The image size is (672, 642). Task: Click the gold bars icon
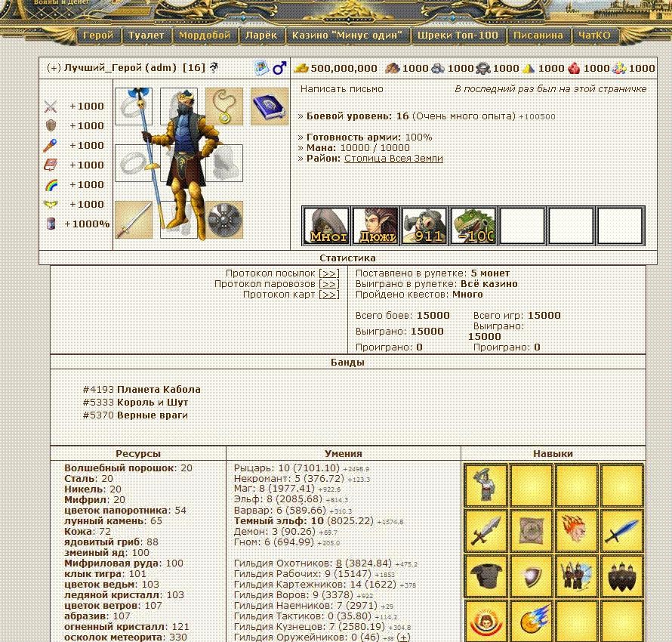coord(301,68)
